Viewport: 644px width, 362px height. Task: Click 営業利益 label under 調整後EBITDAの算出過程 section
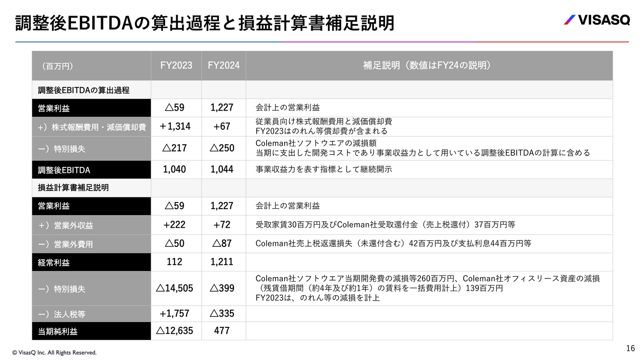54,108
